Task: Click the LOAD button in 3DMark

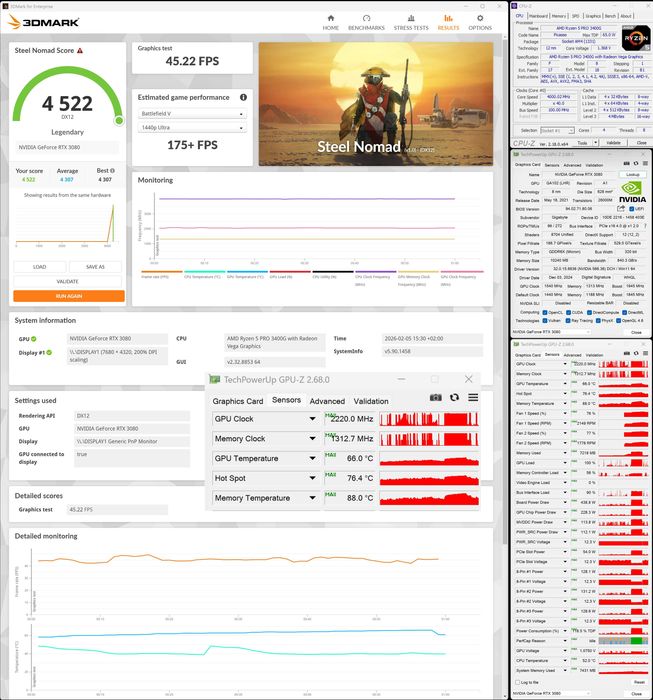Action: coord(40,267)
